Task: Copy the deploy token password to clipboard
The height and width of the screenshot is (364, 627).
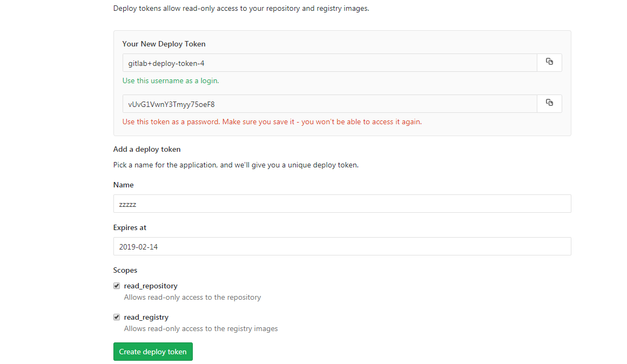Action: [549, 103]
